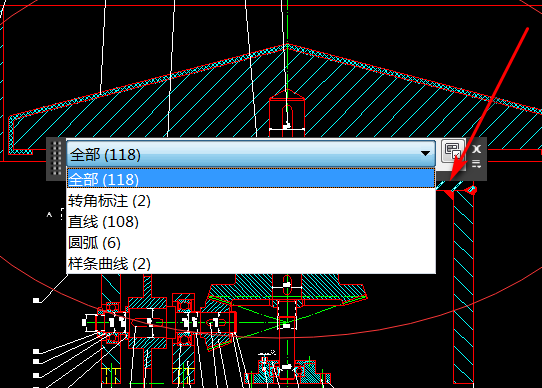542x388 pixels.
Task: Select the topmost leader end square on left
Action: coord(36,300)
